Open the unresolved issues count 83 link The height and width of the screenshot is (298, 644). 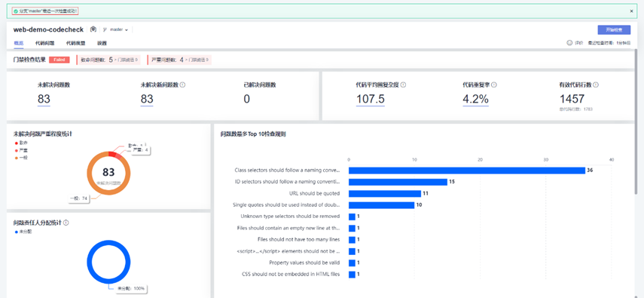[44, 99]
